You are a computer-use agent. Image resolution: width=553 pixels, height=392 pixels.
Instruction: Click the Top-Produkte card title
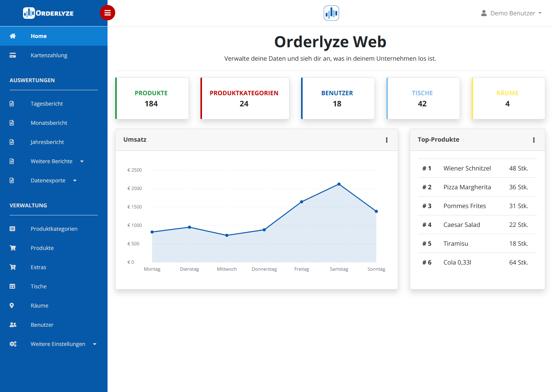pyautogui.click(x=439, y=140)
